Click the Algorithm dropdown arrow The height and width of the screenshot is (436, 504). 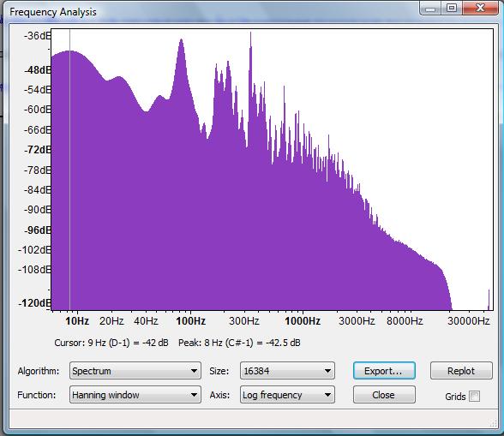[194, 371]
